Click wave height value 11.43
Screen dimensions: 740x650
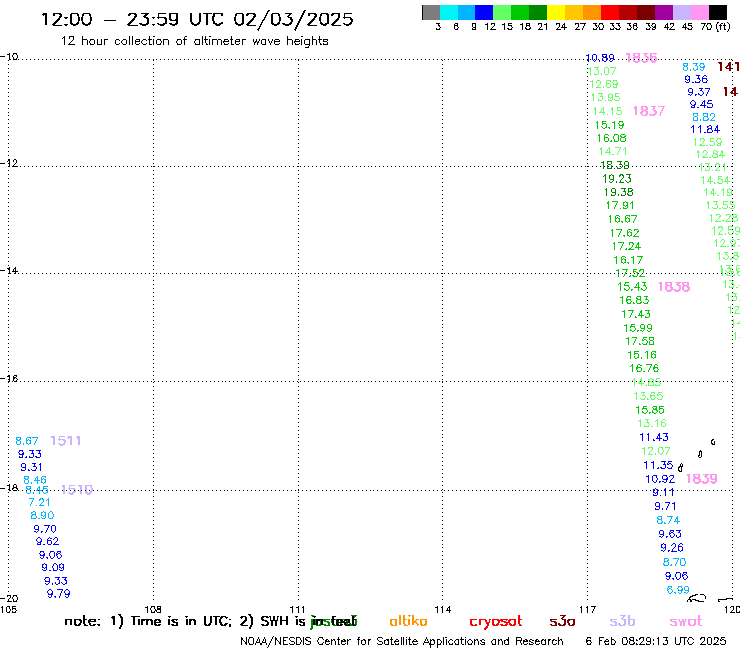654,437
